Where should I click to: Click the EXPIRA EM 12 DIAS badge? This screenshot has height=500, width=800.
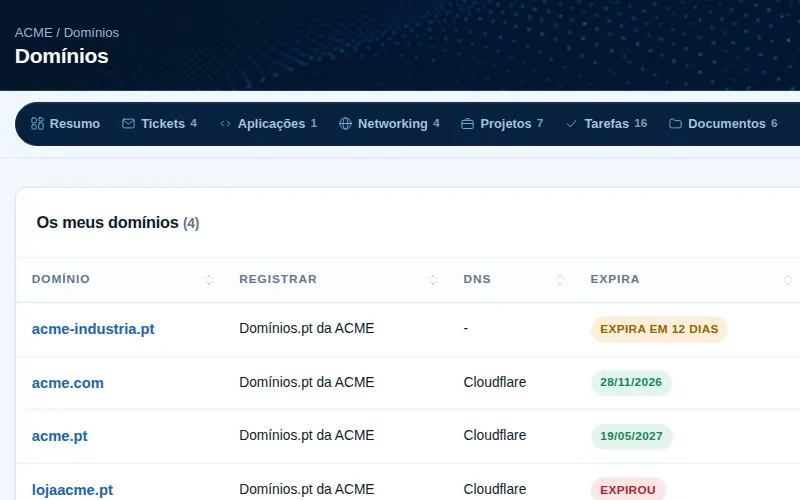point(659,329)
